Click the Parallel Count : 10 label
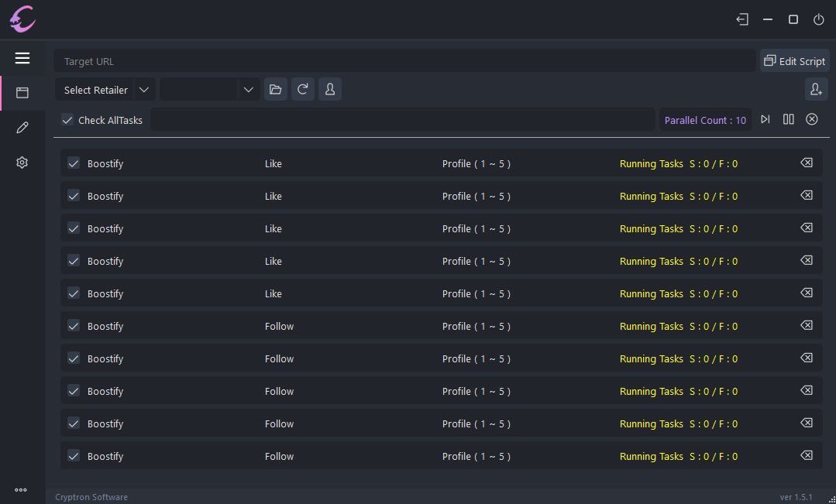Image resolution: width=836 pixels, height=504 pixels. click(705, 120)
